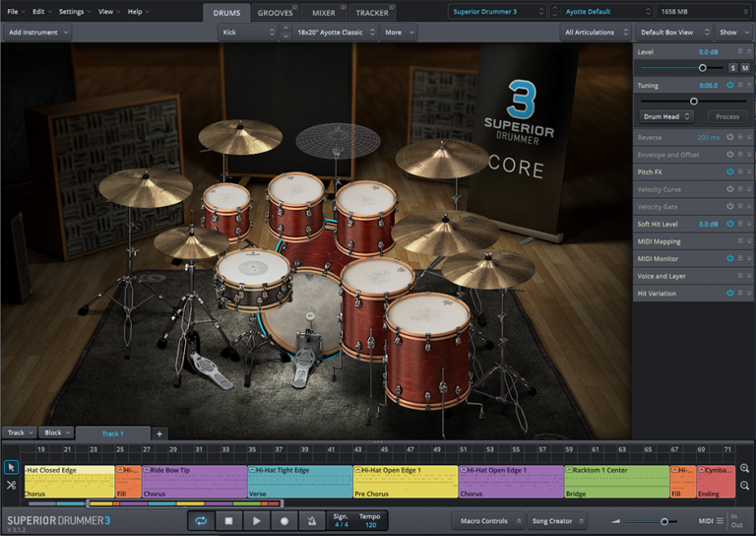Open Hit Variation section menu icon

tap(740, 293)
